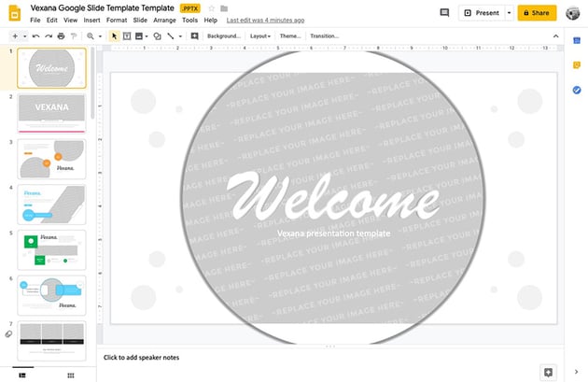
Task: Open Google Keep side panel
Action: (578, 64)
